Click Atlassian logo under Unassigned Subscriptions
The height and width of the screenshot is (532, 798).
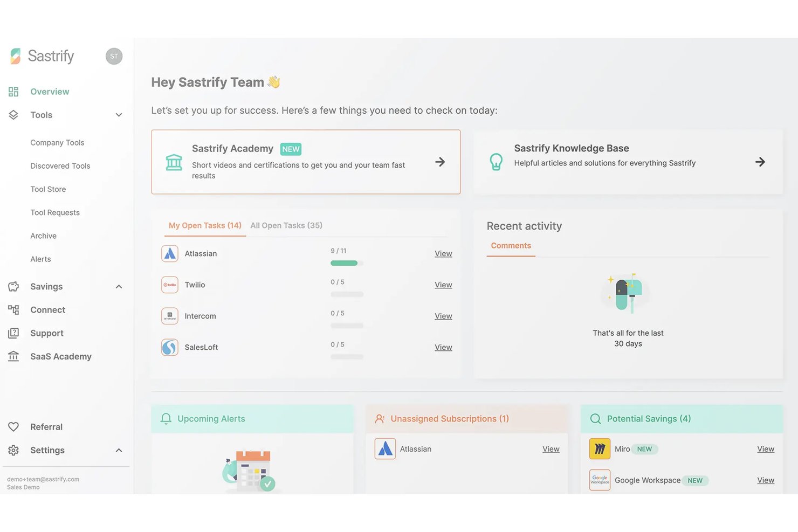385,449
